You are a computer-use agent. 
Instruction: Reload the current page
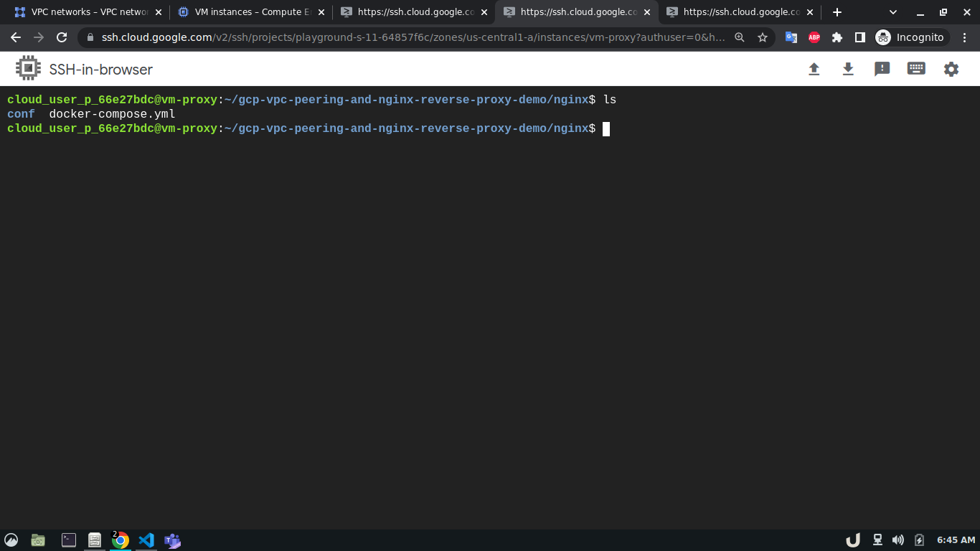pyautogui.click(x=62, y=37)
